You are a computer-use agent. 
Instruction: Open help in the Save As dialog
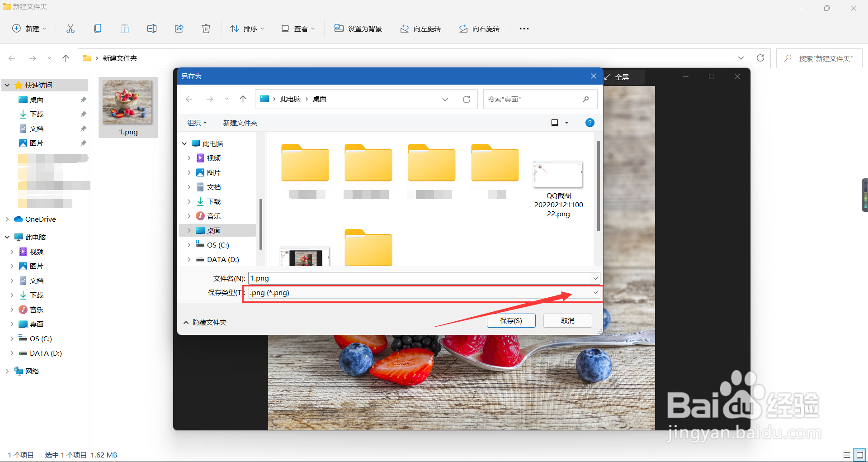click(x=590, y=123)
